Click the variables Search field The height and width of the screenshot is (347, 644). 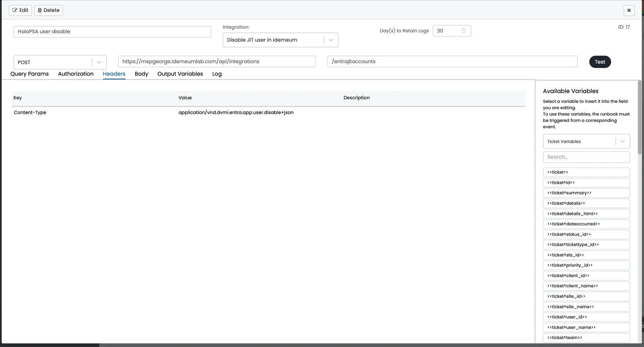click(586, 157)
